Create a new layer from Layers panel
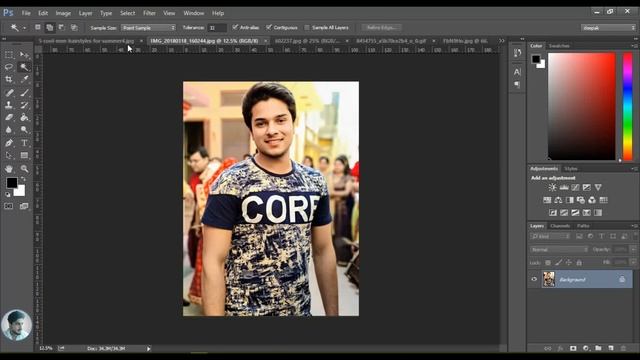 coord(611,348)
